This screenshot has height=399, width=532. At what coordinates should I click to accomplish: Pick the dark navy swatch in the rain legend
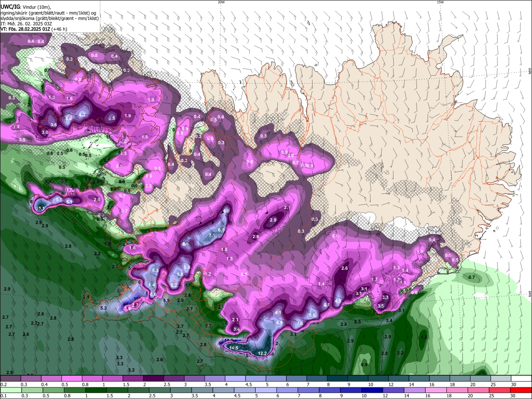(372, 390)
